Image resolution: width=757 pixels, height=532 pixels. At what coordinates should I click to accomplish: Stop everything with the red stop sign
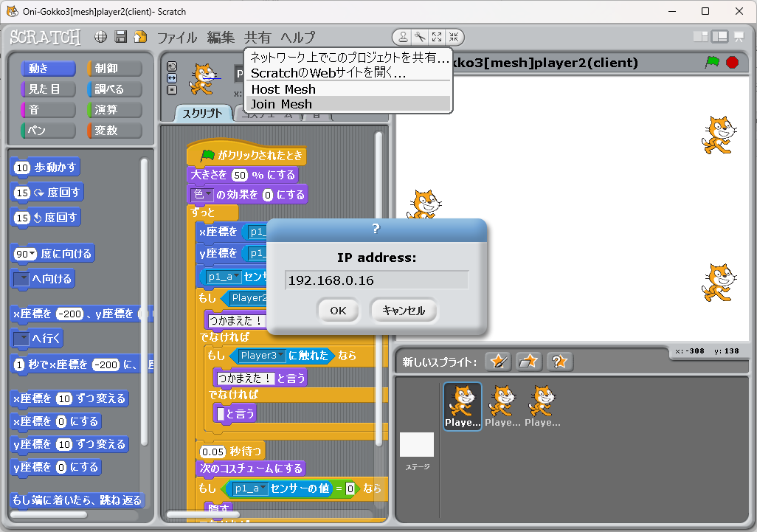coord(733,62)
